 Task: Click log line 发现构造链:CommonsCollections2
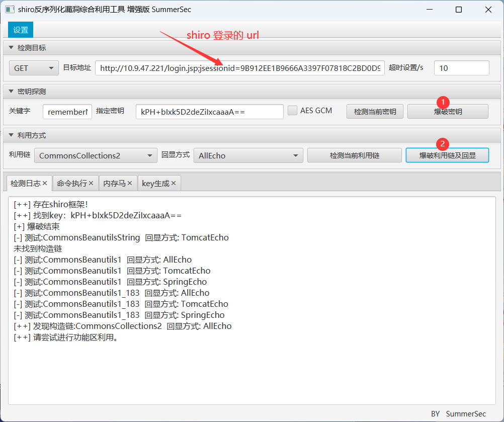click(122, 326)
